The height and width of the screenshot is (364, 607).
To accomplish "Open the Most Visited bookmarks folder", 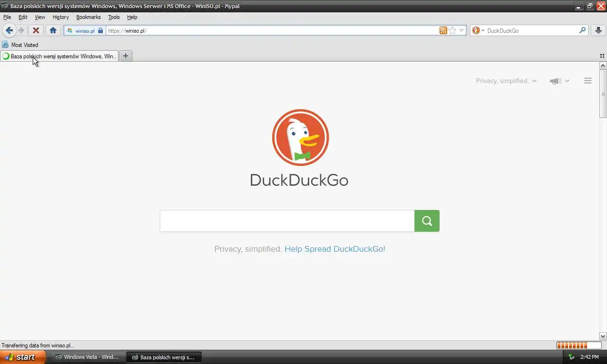I will (20, 45).
